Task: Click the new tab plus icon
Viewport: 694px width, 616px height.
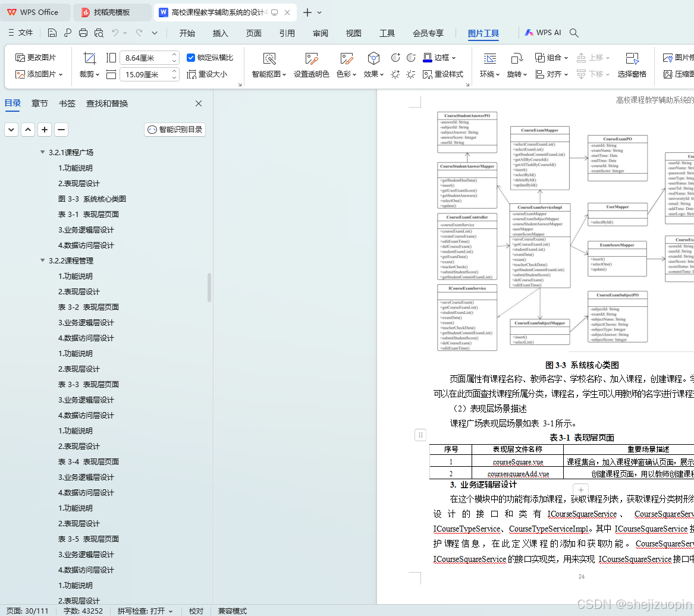Action: click(307, 12)
